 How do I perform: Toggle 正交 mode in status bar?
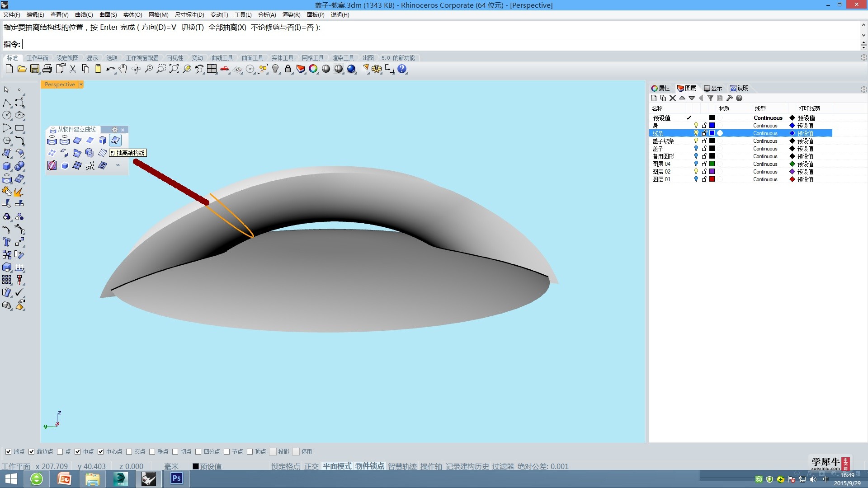[x=311, y=466]
